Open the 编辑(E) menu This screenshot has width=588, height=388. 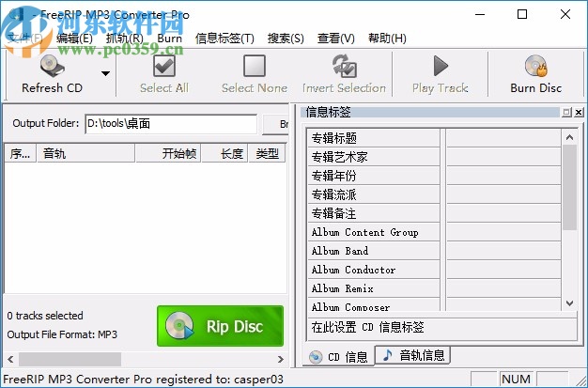pos(74,39)
